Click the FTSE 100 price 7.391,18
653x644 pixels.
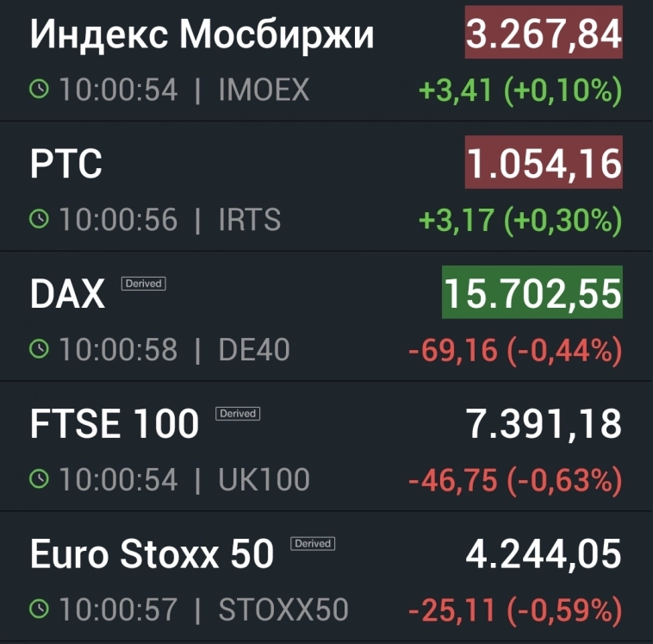544,424
